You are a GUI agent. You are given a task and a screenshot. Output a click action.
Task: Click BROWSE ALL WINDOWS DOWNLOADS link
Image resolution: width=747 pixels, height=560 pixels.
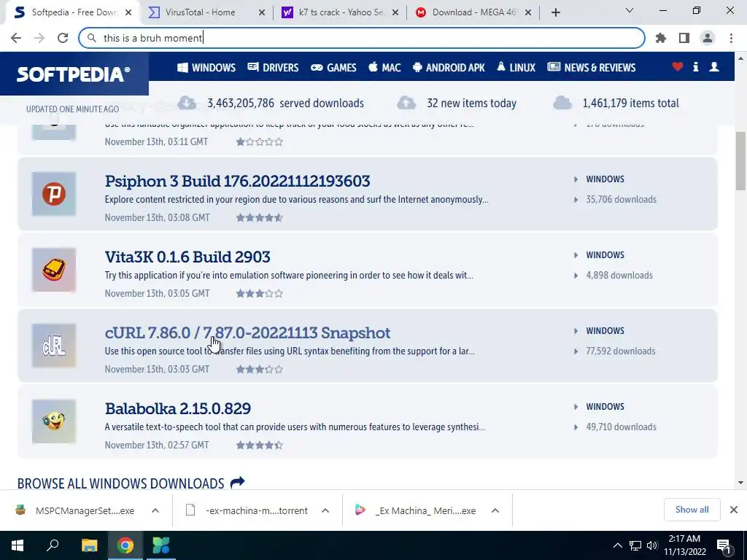click(131, 483)
